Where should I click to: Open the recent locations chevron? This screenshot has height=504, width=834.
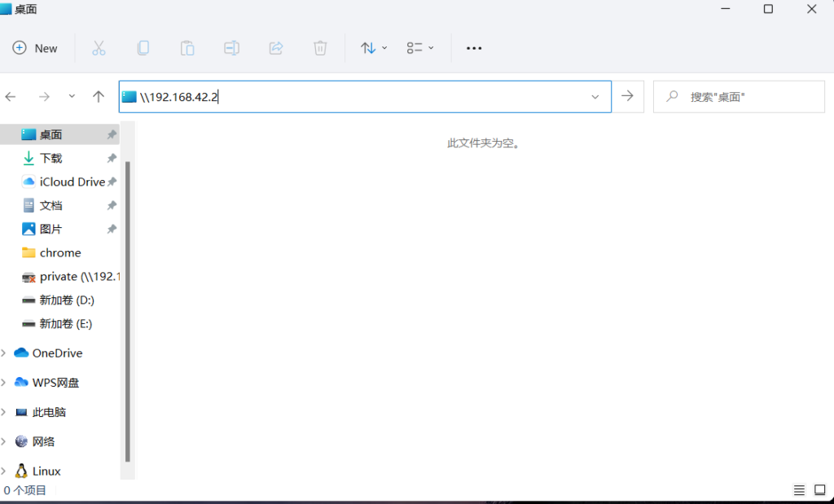72,96
